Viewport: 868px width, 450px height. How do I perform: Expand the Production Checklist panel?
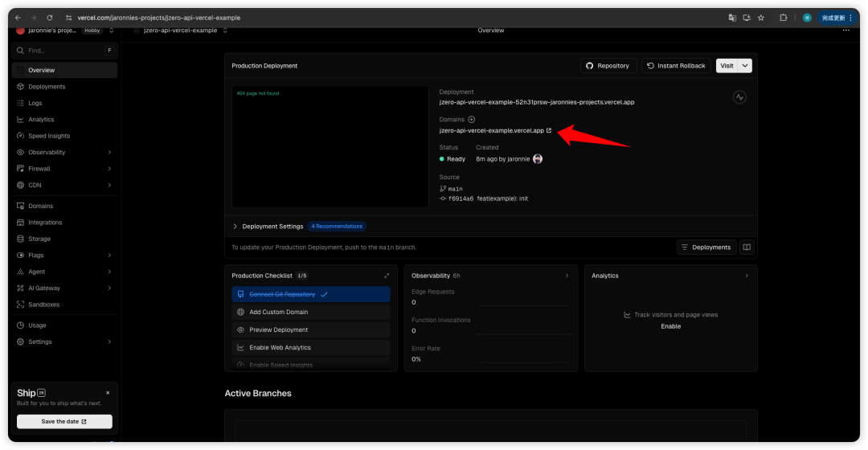click(x=387, y=276)
